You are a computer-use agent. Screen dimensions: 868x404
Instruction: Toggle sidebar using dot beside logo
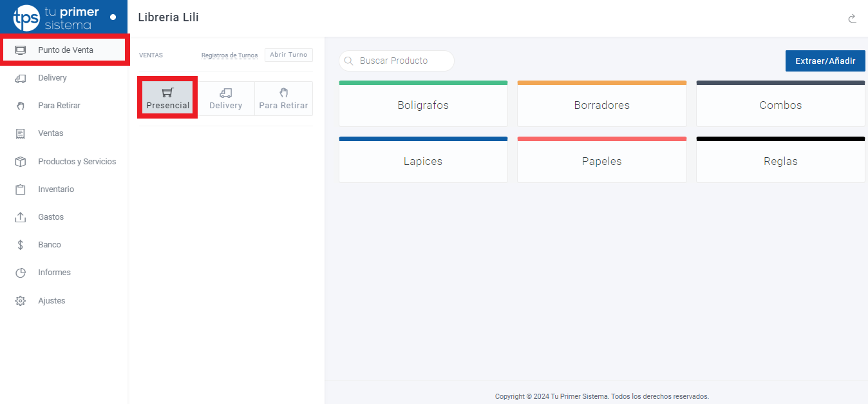[113, 17]
